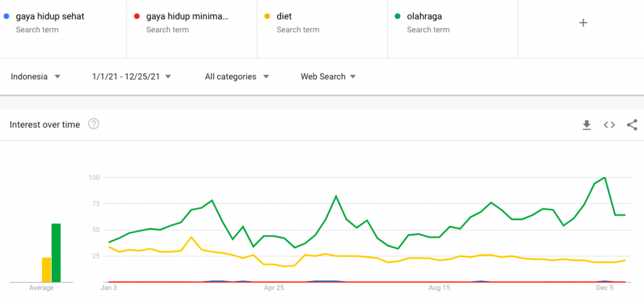Expand the All categories dropdown

click(x=236, y=77)
